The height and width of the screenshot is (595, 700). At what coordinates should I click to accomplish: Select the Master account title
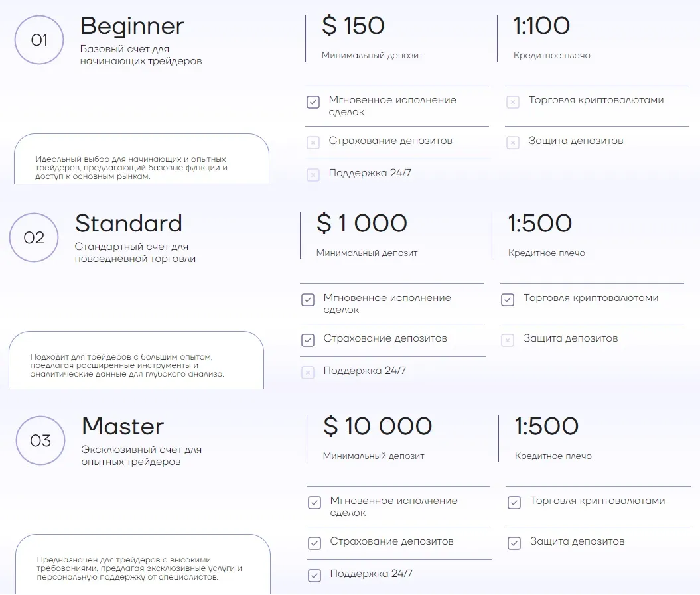123,427
